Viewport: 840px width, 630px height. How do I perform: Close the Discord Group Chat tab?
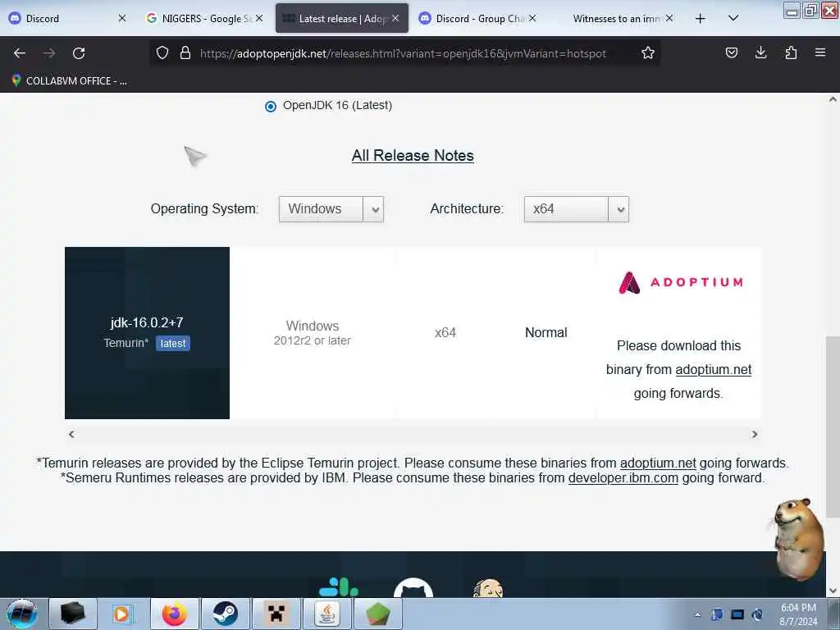point(532,18)
